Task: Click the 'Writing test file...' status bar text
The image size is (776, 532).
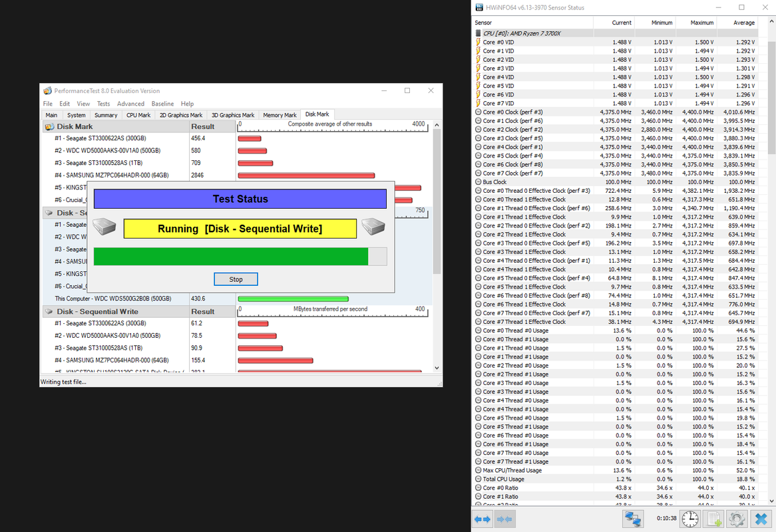Action: [x=63, y=382]
